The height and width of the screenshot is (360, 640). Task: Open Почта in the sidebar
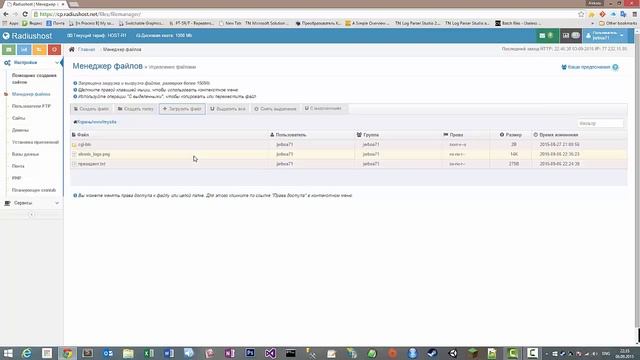tap(18, 166)
